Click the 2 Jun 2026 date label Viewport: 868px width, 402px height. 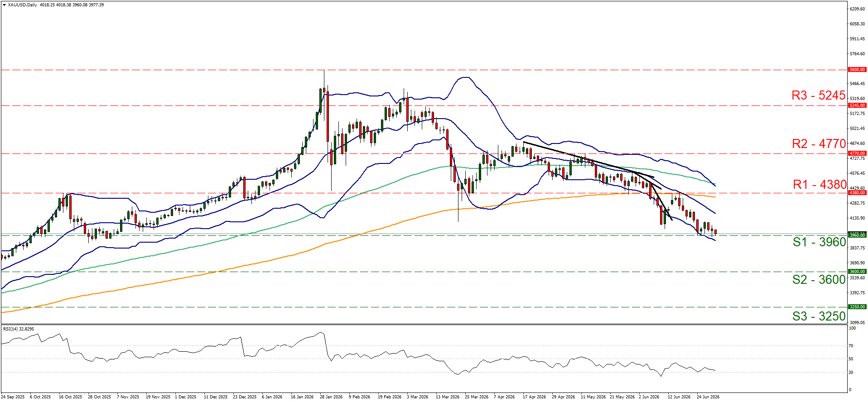(649, 397)
